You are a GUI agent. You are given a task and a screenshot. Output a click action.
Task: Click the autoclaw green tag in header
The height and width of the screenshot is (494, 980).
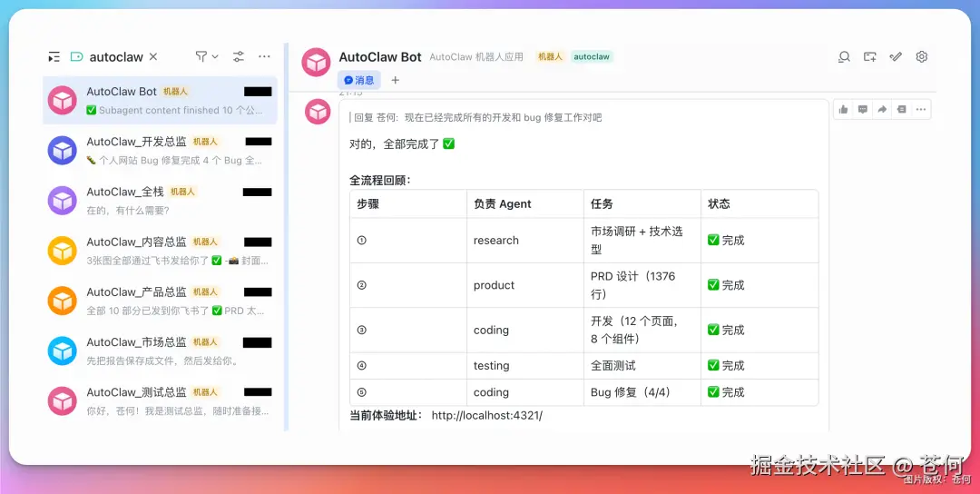[x=592, y=57]
